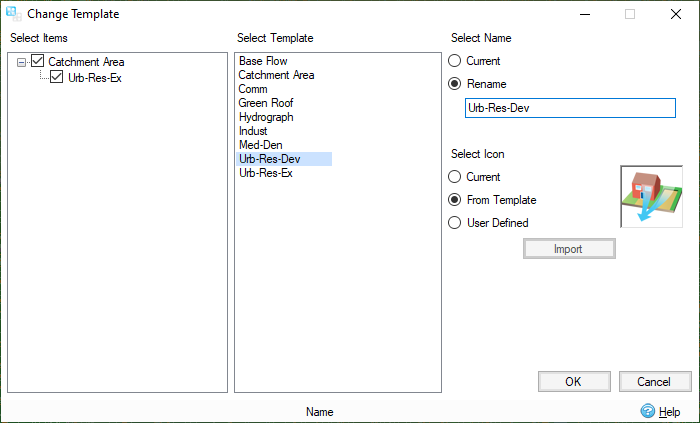Viewport: 700px width, 423px height.
Task: Select Current under Select Icon
Action: (x=455, y=177)
